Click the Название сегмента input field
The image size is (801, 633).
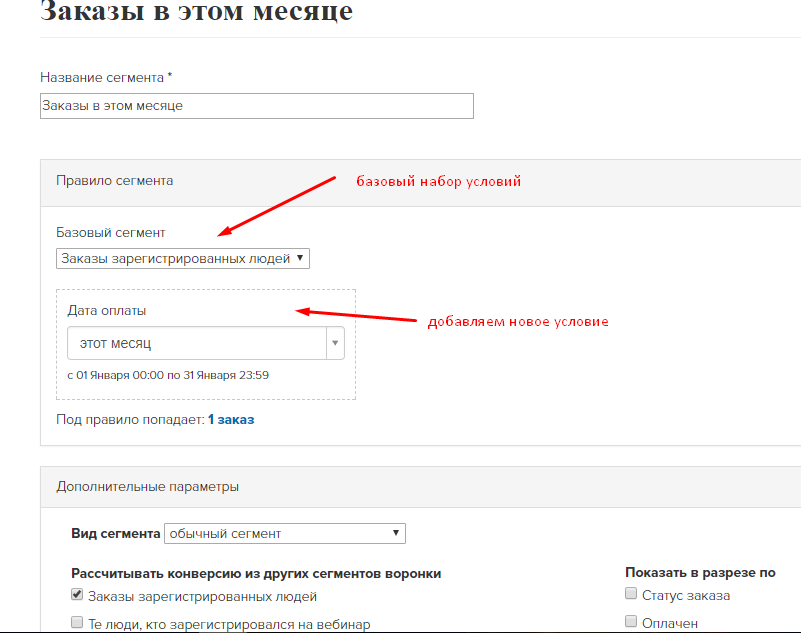[256, 106]
